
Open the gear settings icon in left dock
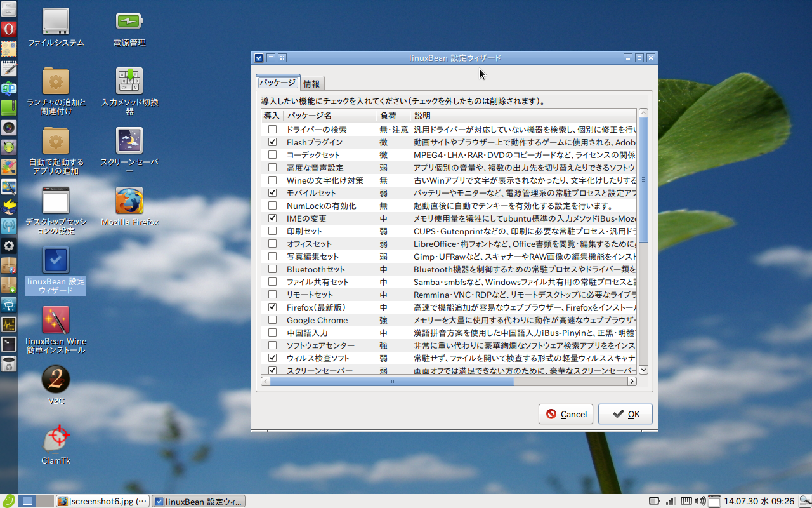[x=8, y=245]
